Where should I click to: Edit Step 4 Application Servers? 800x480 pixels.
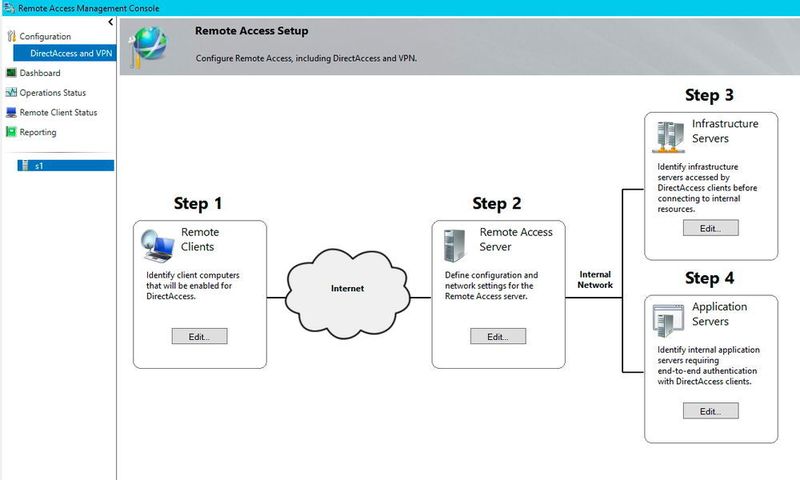[711, 411]
